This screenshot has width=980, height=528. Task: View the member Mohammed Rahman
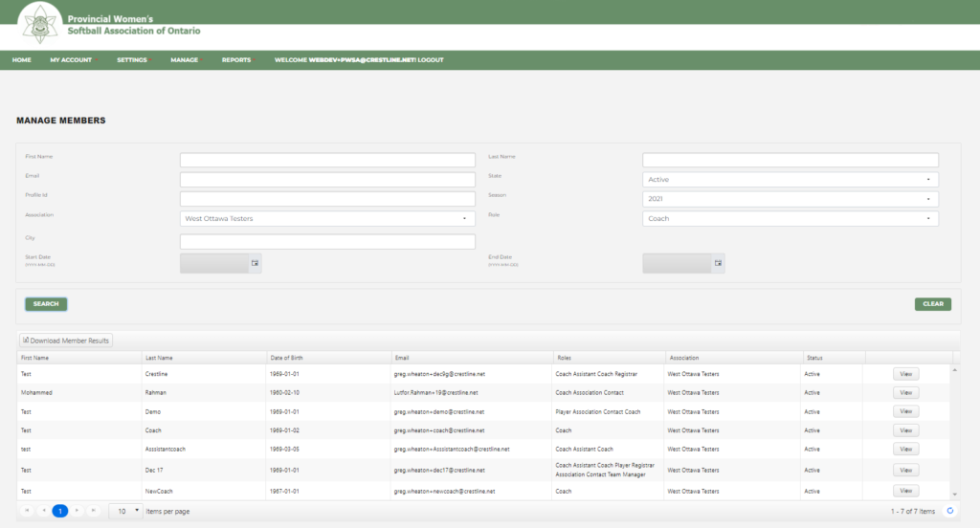(x=905, y=392)
